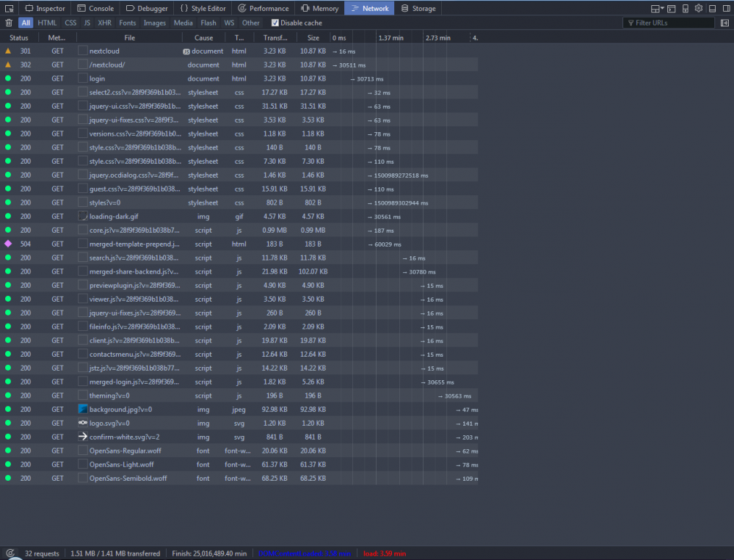Image resolution: width=734 pixels, height=560 pixels.
Task: Open the Storage tab
Action: 418,8
